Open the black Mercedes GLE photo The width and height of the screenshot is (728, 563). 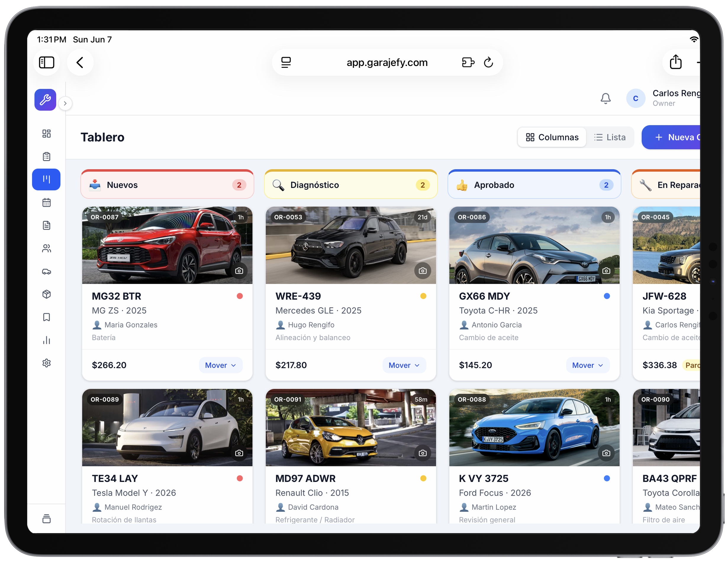[351, 245]
